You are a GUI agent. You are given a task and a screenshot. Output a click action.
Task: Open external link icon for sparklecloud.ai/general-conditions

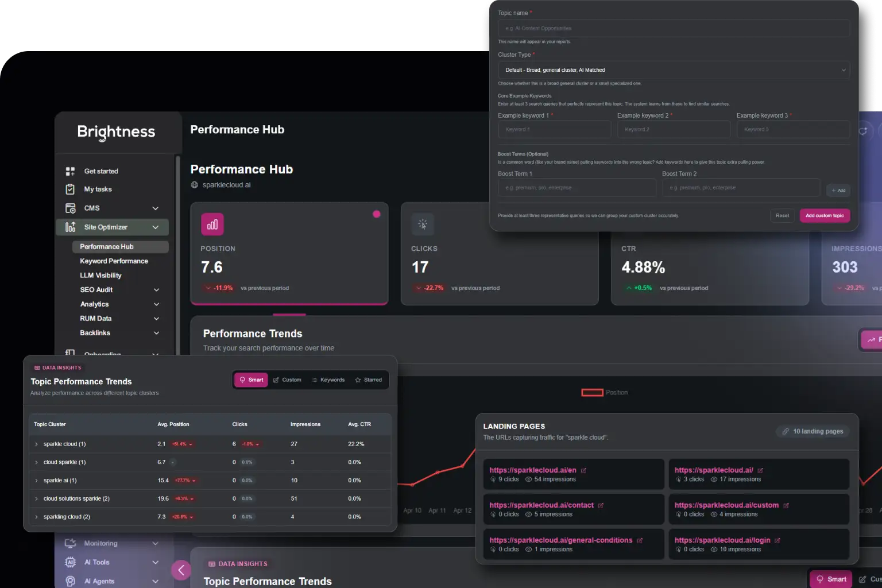(x=640, y=540)
